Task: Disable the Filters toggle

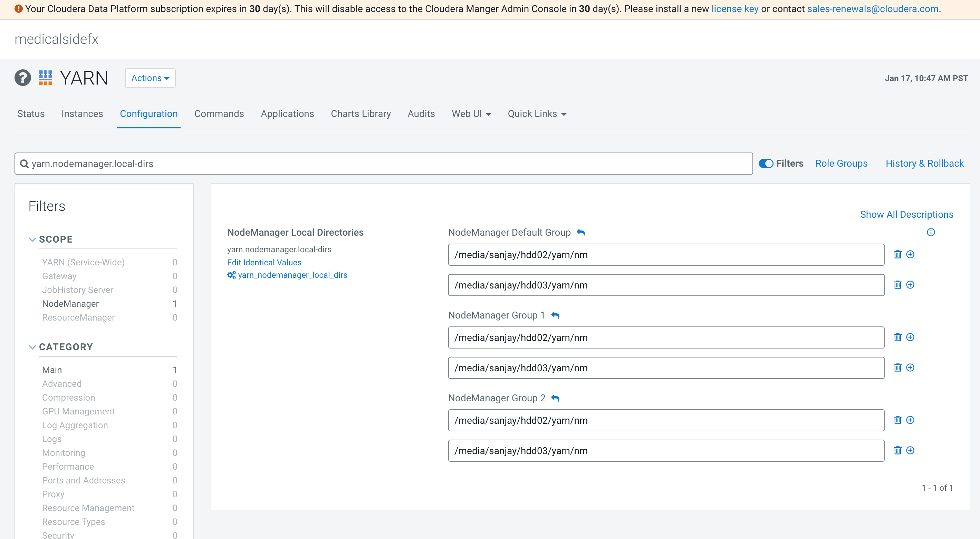Action: (766, 164)
